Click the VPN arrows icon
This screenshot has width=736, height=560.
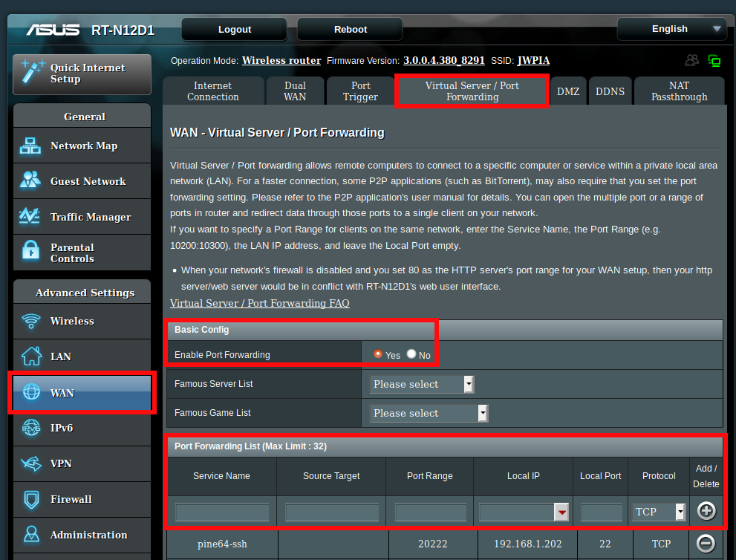point(31,463)
